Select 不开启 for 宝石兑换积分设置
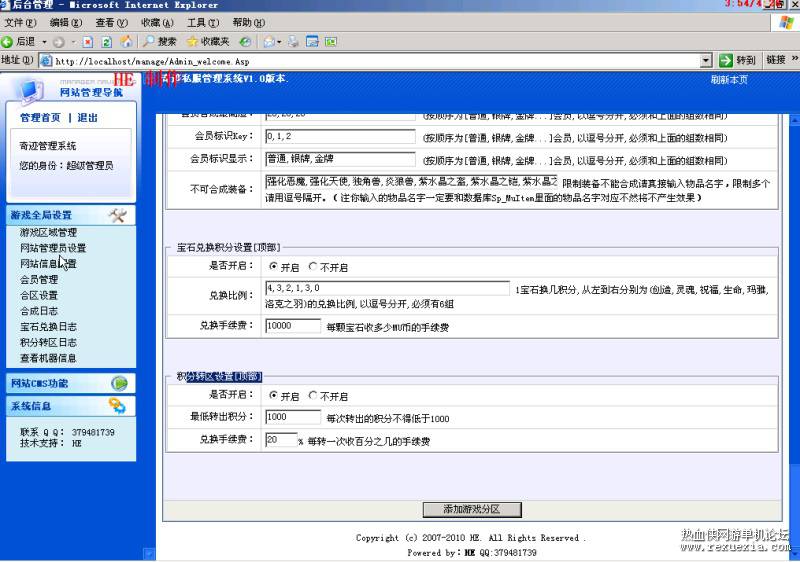 (x=313, y=266)
